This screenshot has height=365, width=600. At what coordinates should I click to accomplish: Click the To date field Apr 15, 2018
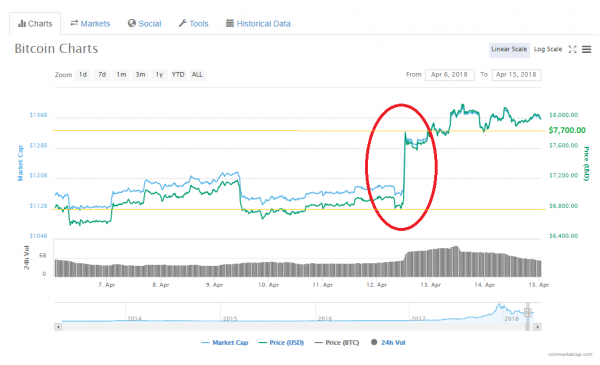(517, 75)
